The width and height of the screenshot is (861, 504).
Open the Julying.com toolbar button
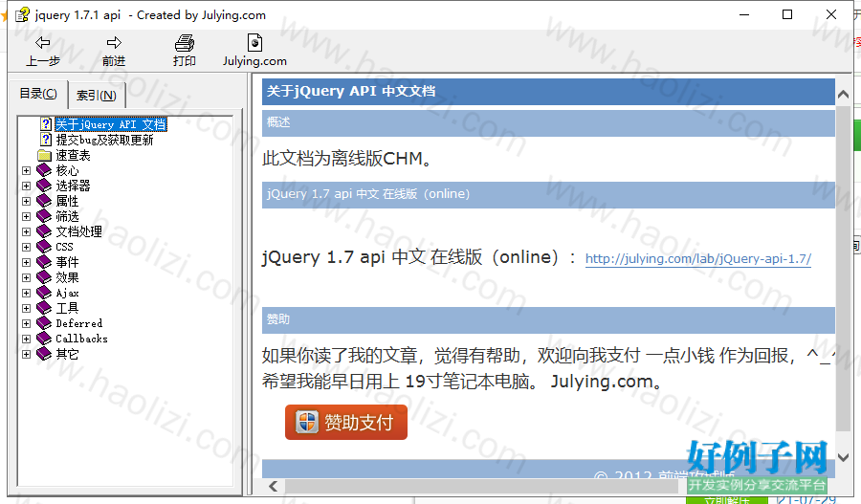coord(254,51)
